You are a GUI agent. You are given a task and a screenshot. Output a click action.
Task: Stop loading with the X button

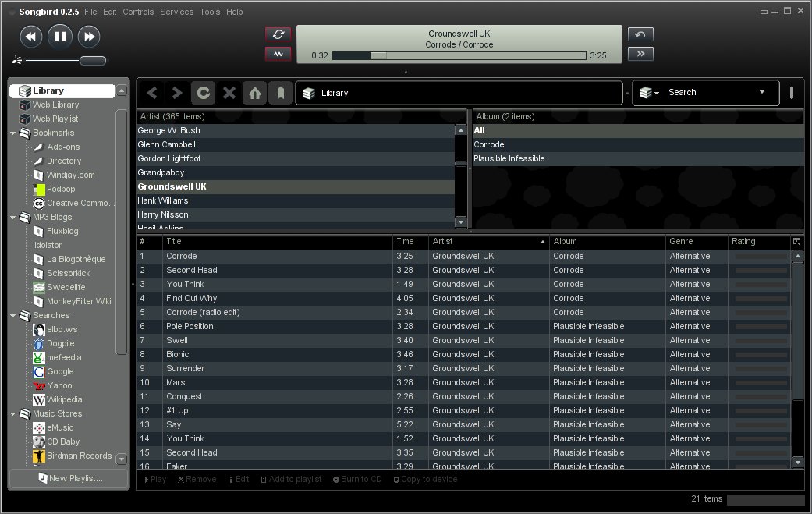tap(229, 93)
